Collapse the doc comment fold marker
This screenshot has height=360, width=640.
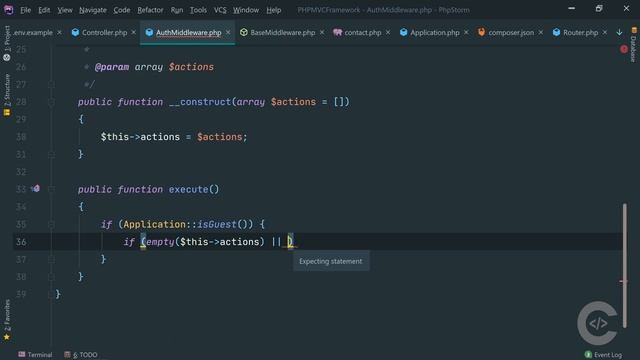[51, 84]
